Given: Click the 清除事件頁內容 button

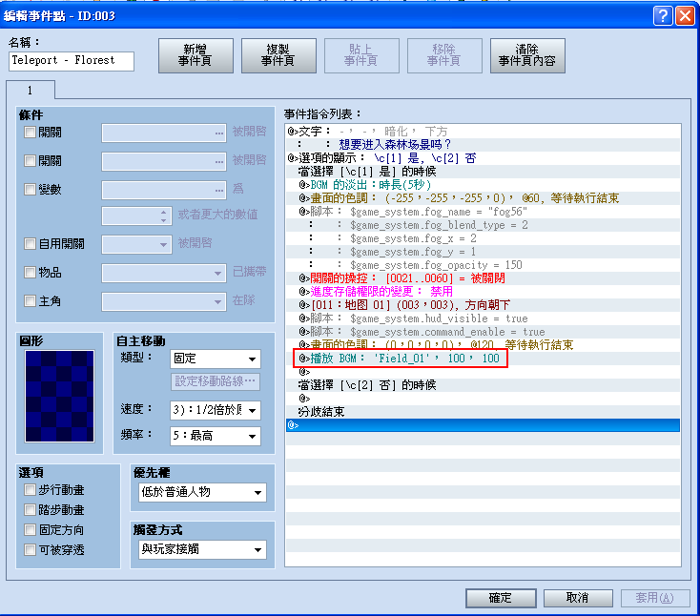Looking at the screenshot, I should coord(527,55).
